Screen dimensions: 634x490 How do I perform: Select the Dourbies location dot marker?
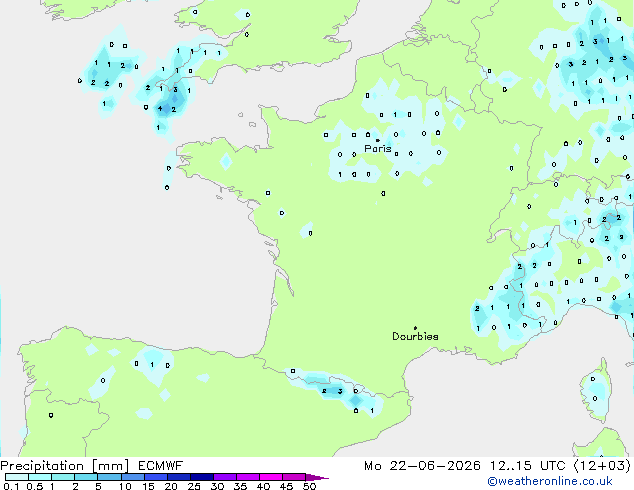(415, 328)
